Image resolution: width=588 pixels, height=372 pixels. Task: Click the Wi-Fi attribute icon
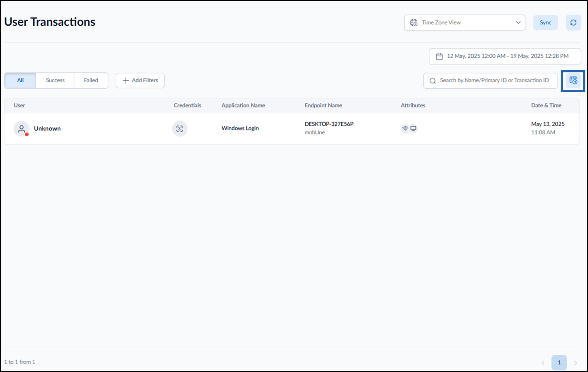tap(405, 129)
